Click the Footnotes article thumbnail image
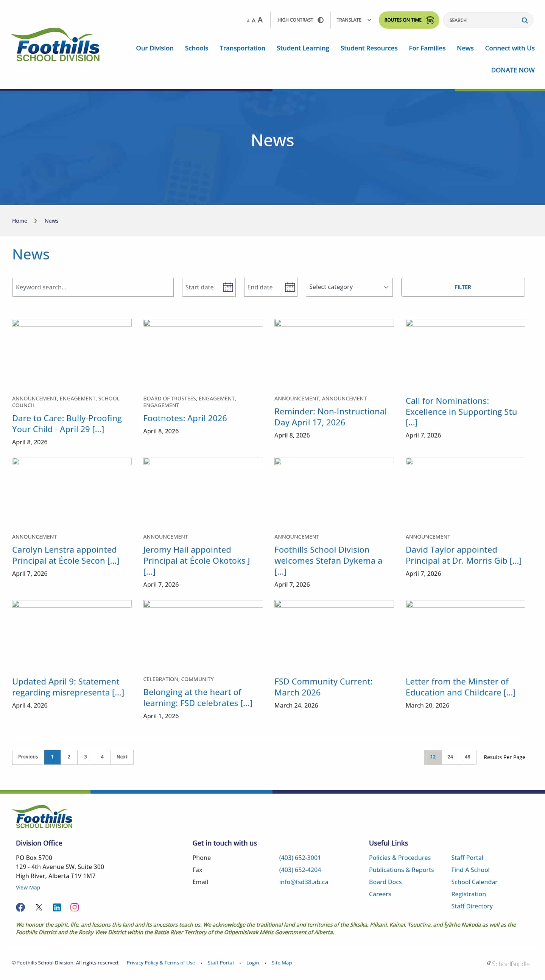 [x=203, y=323]
